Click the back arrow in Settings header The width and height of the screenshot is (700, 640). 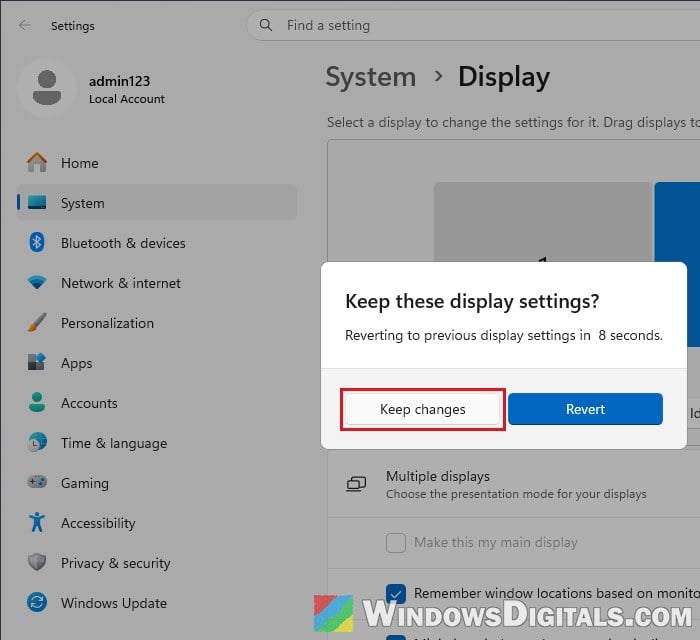[25, 25]
